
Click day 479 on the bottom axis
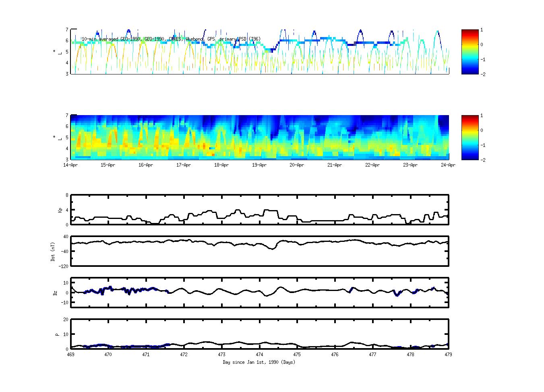tap(448, 355)
